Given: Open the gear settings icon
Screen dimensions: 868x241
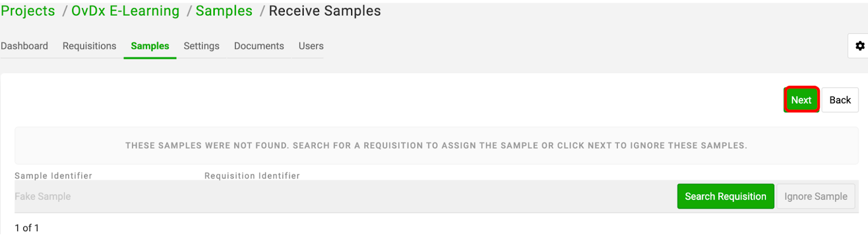Looking at the screenshot, I should (859, 46).
